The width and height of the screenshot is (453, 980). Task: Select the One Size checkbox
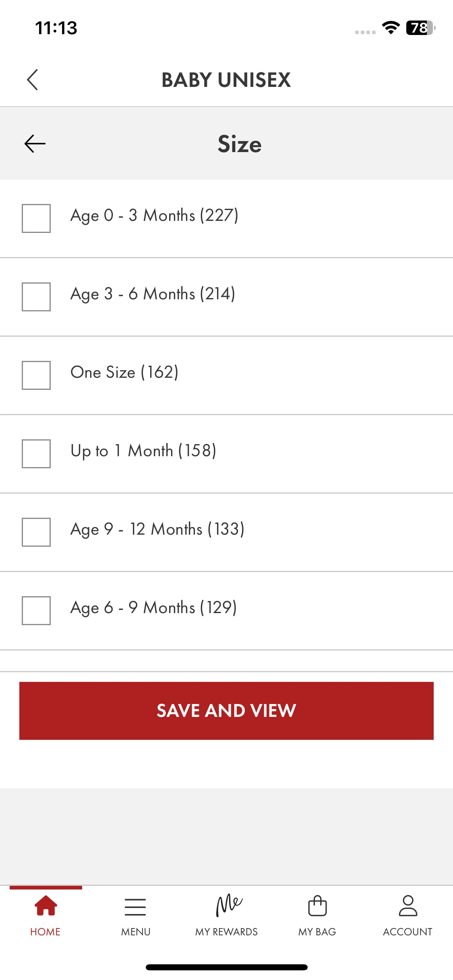[36, 375]
